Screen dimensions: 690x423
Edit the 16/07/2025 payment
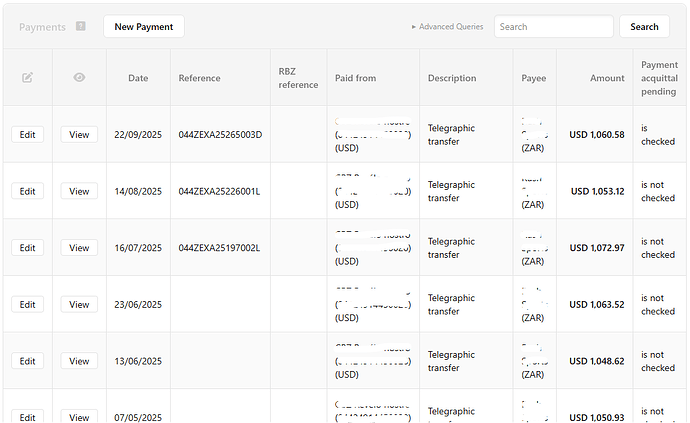click(27, 248)
